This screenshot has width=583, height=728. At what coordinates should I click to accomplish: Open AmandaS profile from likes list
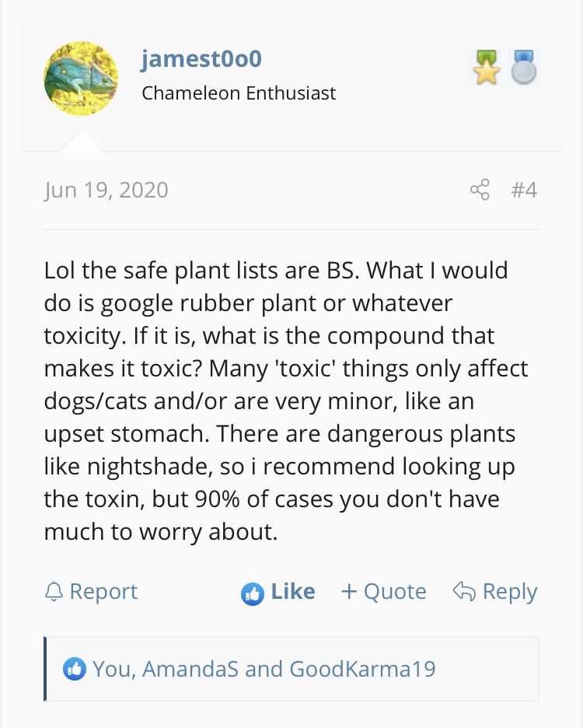click(190, 669)
